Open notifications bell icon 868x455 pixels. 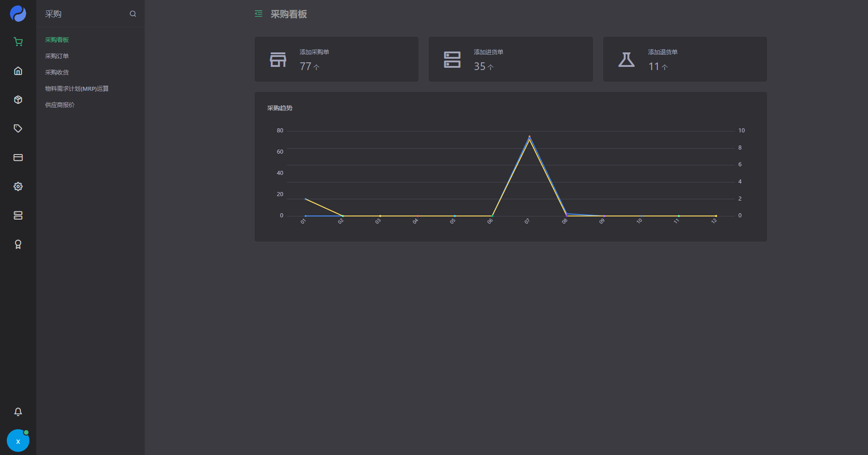coord(18,412)
